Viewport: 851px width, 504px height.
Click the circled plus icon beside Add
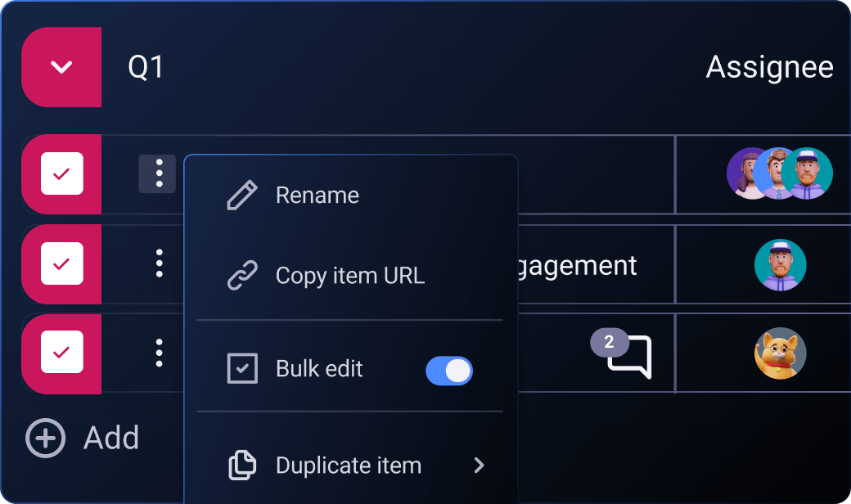click(45, 439)
